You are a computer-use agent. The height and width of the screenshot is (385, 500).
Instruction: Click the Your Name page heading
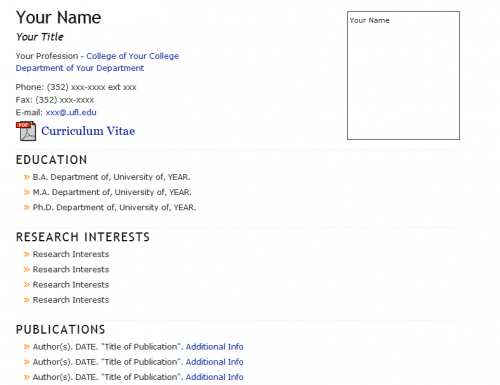pyautogui.click(x=58, y=17)
